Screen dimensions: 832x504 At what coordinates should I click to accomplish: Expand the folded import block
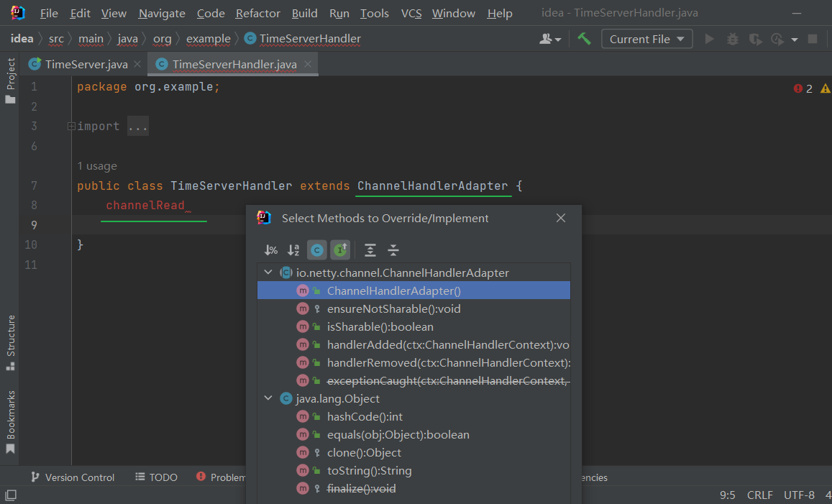(x=71, y=127)
